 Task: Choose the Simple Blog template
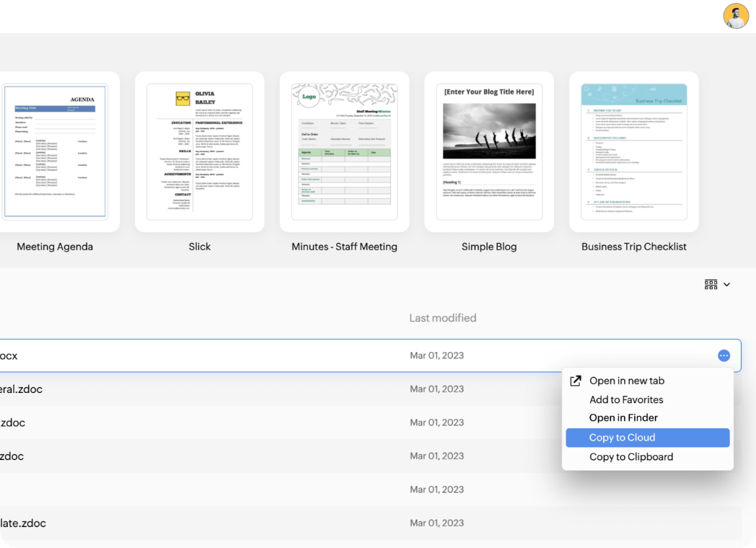tap(489, 151)
